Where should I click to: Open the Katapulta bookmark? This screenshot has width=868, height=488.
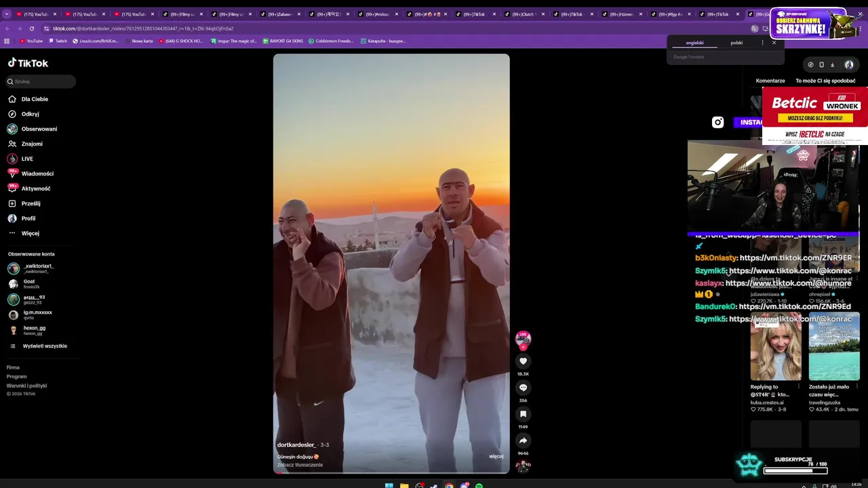[x=382, y=41]
